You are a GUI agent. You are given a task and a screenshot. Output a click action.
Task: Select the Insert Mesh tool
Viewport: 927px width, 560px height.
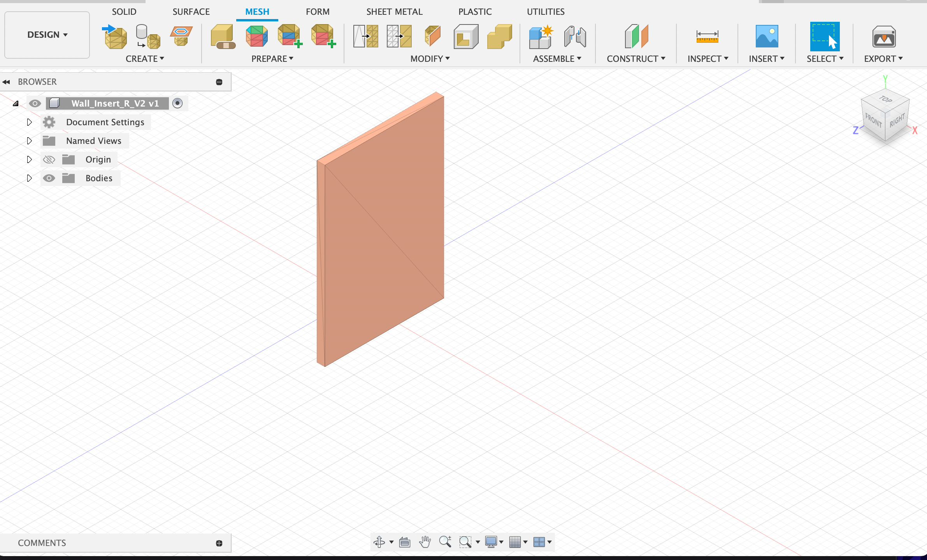[x=115, y=36]
